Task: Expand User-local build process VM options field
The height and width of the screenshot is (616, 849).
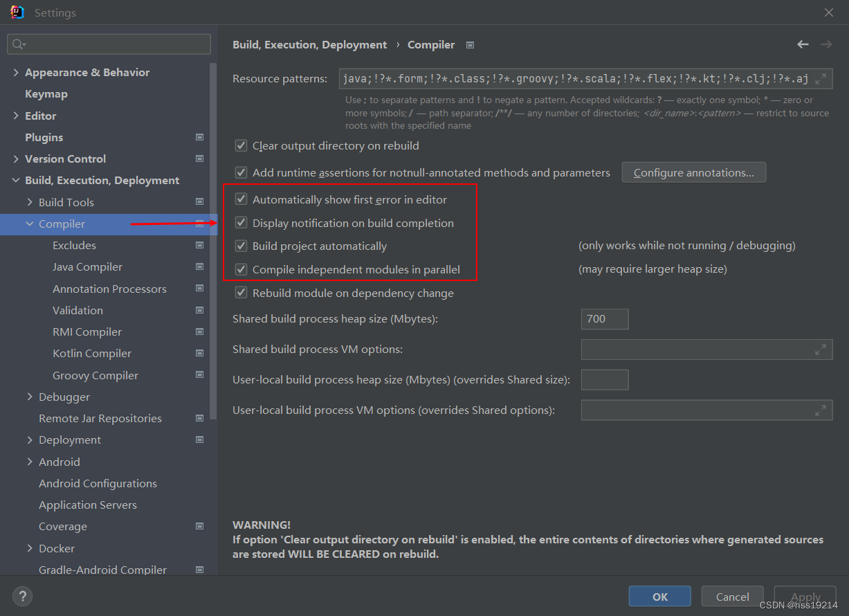Action: pos(820,410)
